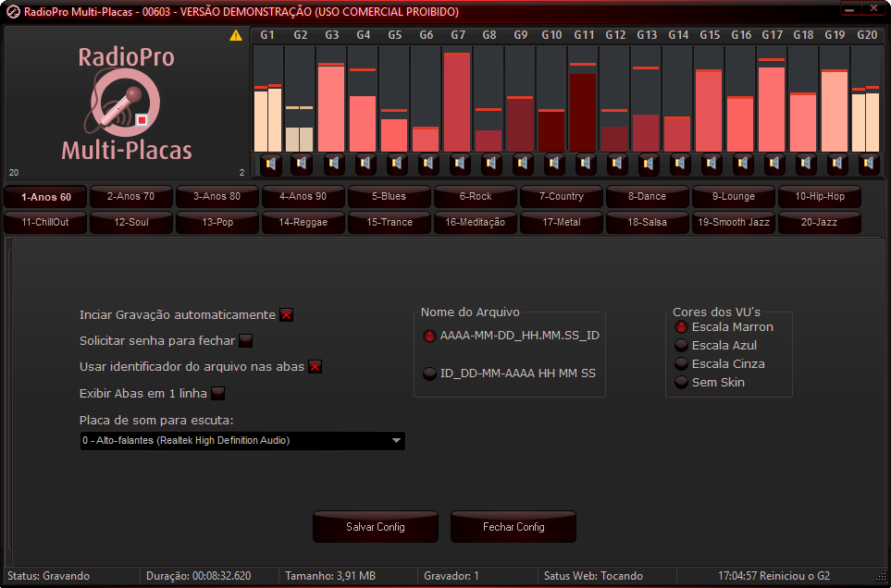The image size is (891, 588).
Task: Toggle the speaker under G9
Action: (x=523, y=164)
